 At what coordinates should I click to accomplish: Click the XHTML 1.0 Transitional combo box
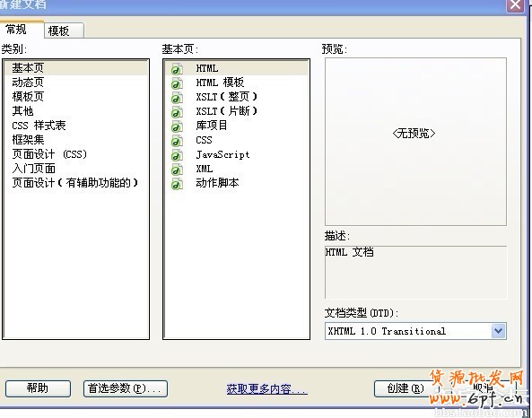click(x=415, y=331)
